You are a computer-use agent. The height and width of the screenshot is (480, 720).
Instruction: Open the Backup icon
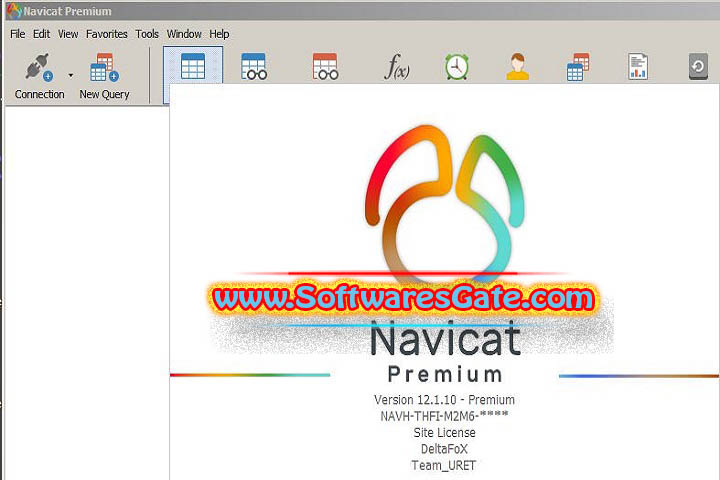tap(698, 67)
